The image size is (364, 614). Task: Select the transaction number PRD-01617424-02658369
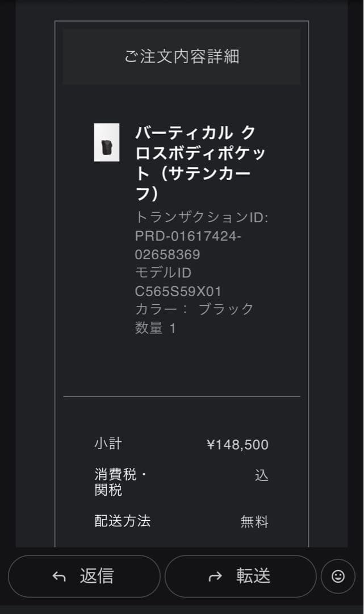[x=187, y=245]
